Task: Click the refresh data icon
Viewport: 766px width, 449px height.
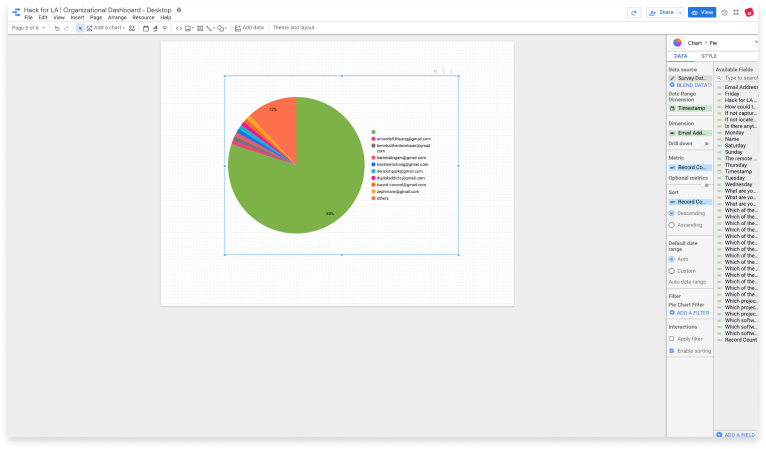Action: point(633,12)
